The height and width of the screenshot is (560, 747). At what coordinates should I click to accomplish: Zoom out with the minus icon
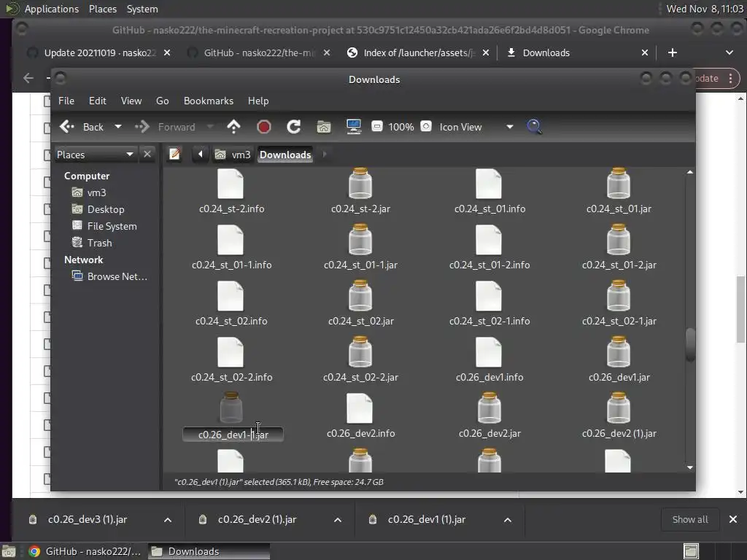coord(377,126)
